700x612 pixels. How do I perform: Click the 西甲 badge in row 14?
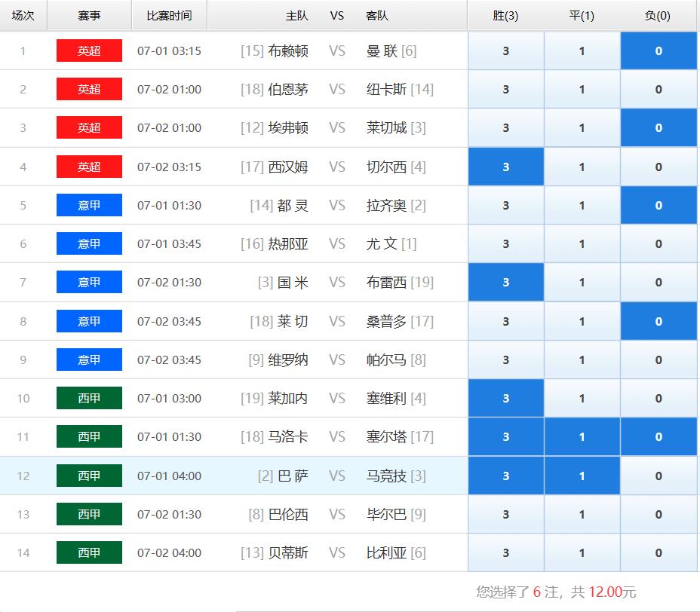[x=89, y=552]
